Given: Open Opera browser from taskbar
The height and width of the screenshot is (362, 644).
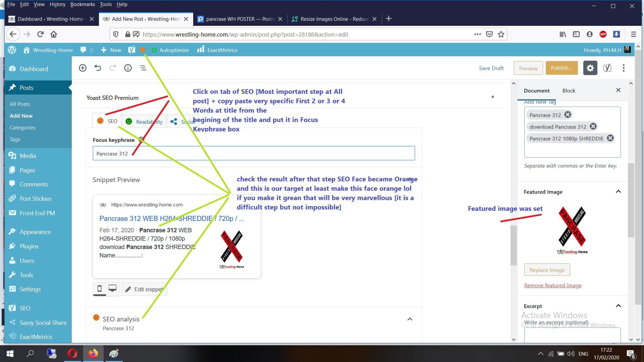Looking at the screenshot, I should point(72,354).
